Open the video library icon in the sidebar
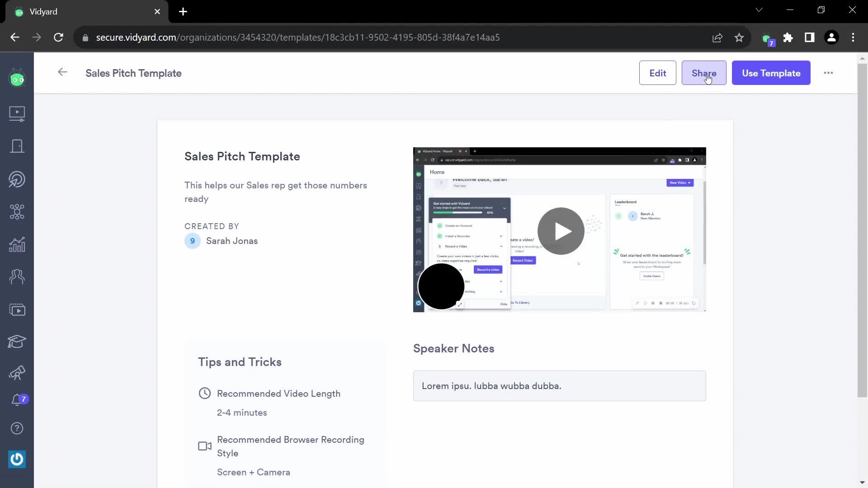The height and width of the screenshot is (488, 868). point(17,113)
